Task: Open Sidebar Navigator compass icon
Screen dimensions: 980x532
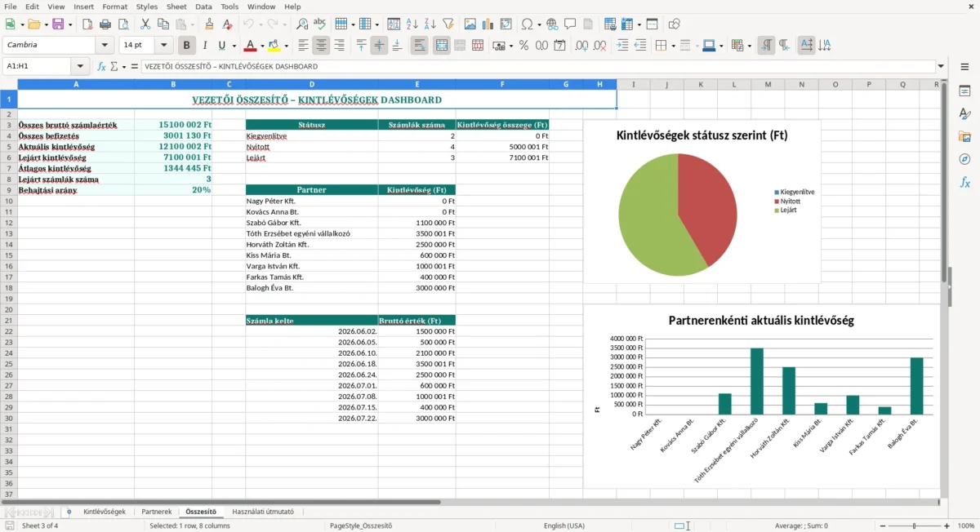Action: point(964,160)
